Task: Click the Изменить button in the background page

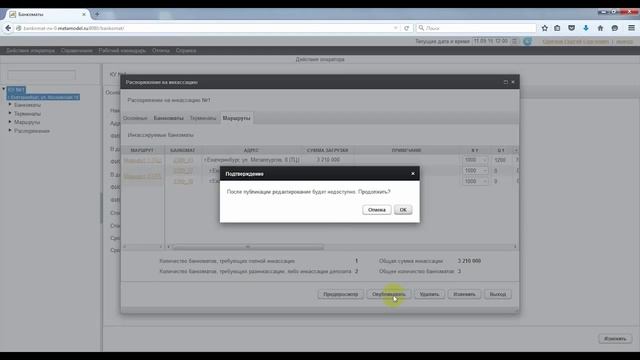Action: click(x=615, y=339)
